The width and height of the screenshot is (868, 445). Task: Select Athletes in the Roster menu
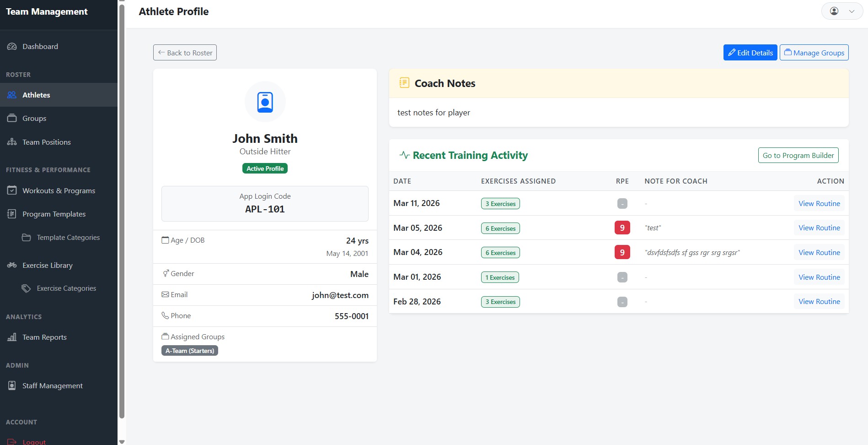click(59, 95)
